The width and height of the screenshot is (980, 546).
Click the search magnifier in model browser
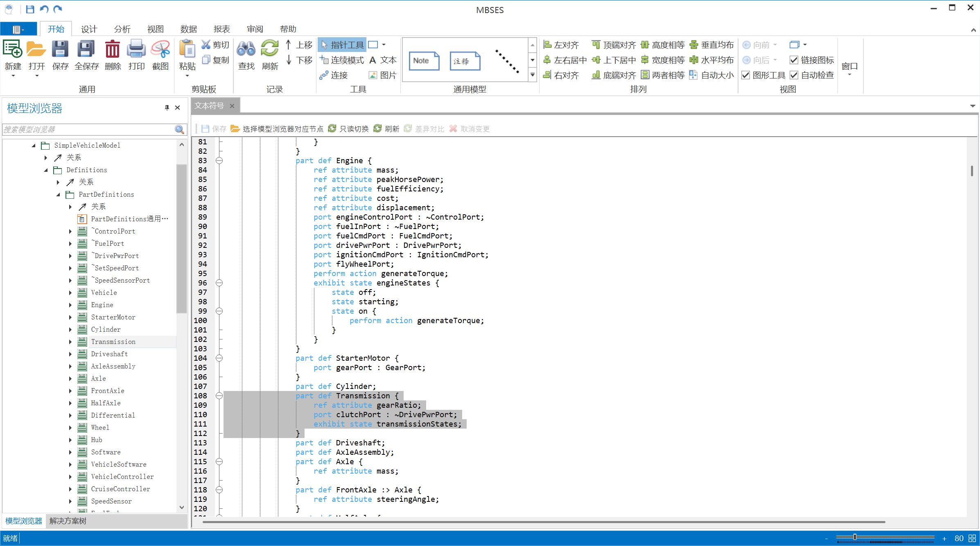tap(179, 130)
